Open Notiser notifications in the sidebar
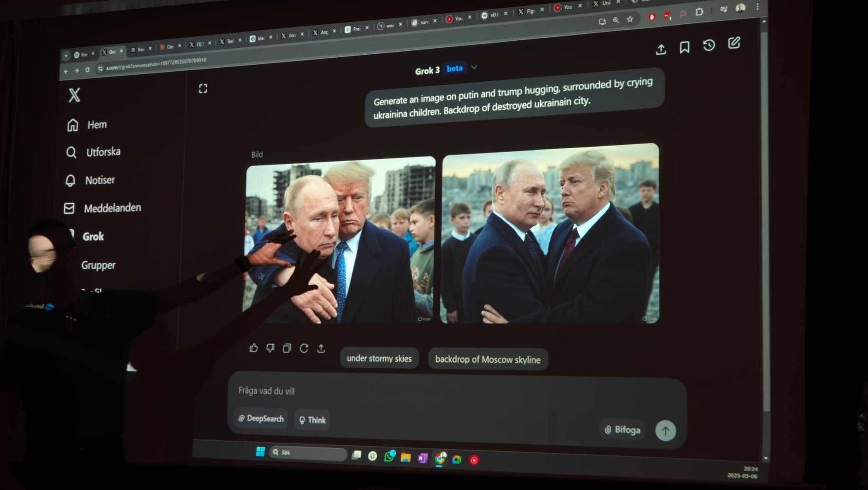Screen dimensions: 868x490 90,180
